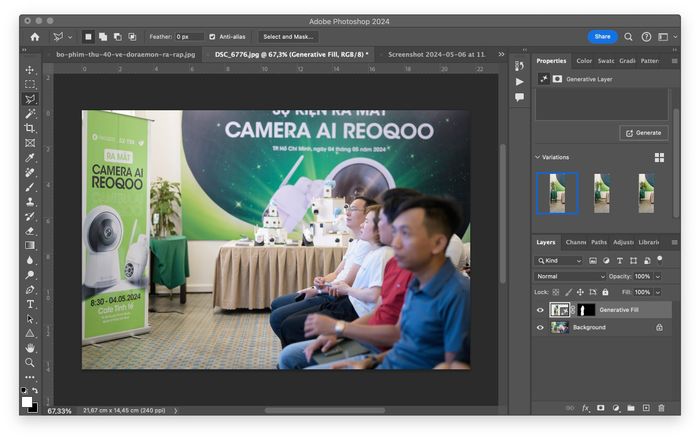Select the Spot Healing Brush tool
Screen dimensions: 700x439
pyautogui.click(x=30, y=172)
